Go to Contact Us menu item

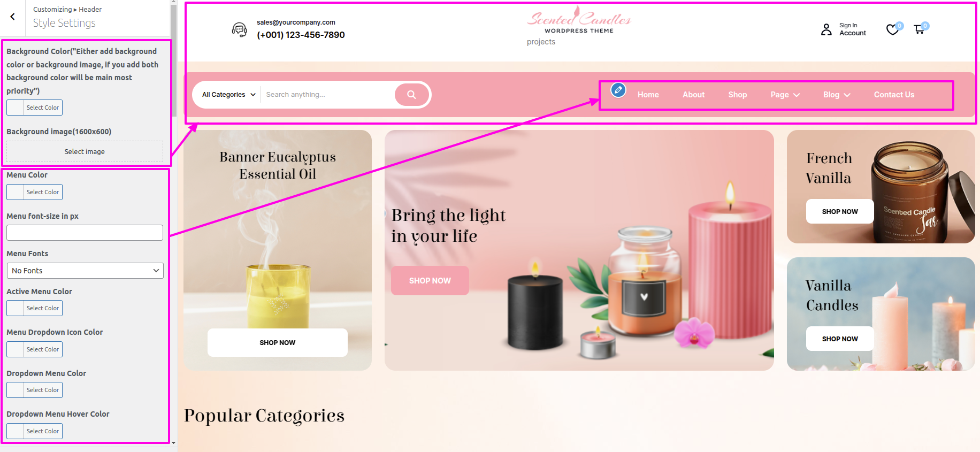[x=894, y=95]
